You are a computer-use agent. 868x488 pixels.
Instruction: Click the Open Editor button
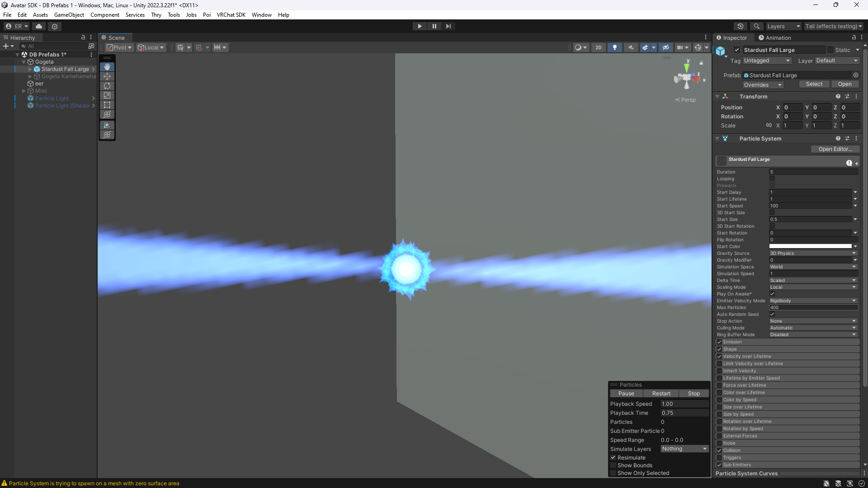835,149
